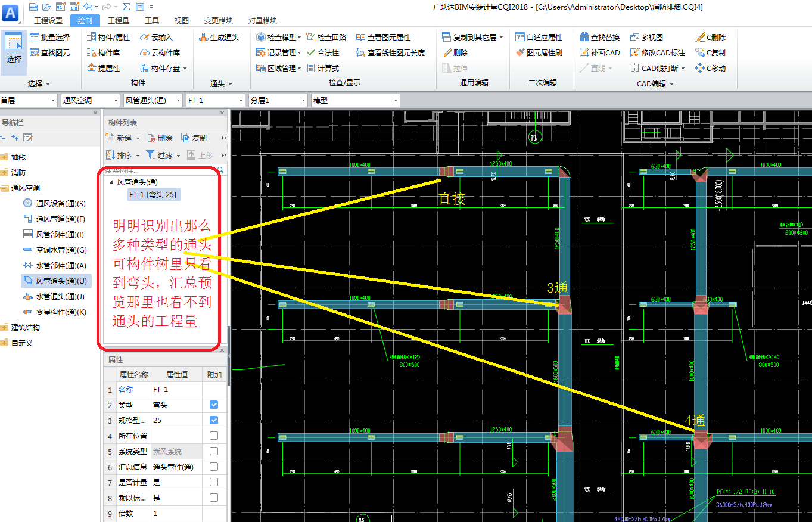Click 云输入 cloud input tool
The width and height of the screenshot is (812, 522).
pyautogui.click(x=157, y=37)
